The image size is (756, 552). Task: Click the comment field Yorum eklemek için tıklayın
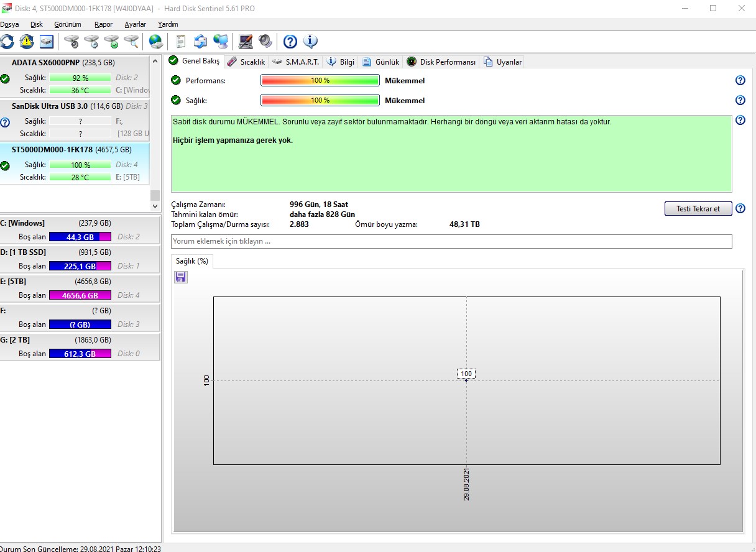451,241
